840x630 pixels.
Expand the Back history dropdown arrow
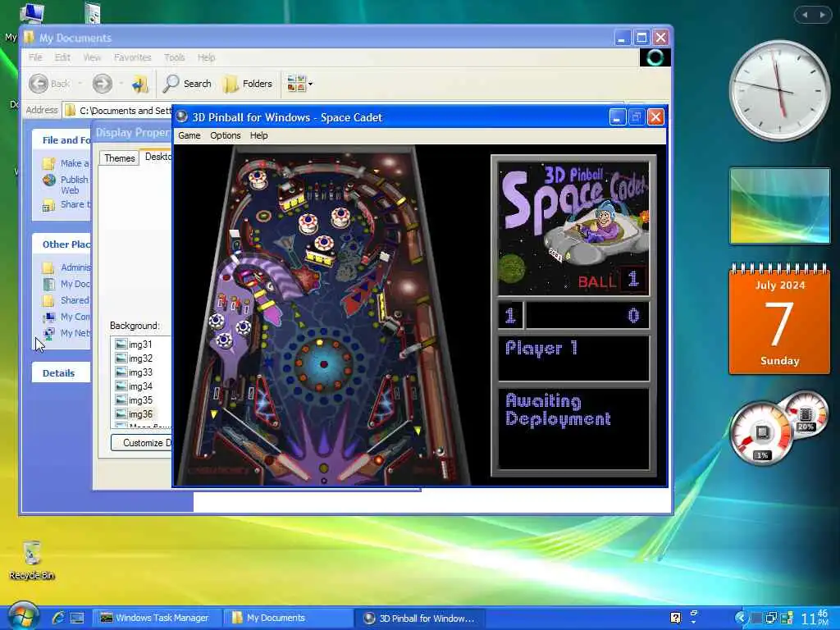(x=80, y=84)
